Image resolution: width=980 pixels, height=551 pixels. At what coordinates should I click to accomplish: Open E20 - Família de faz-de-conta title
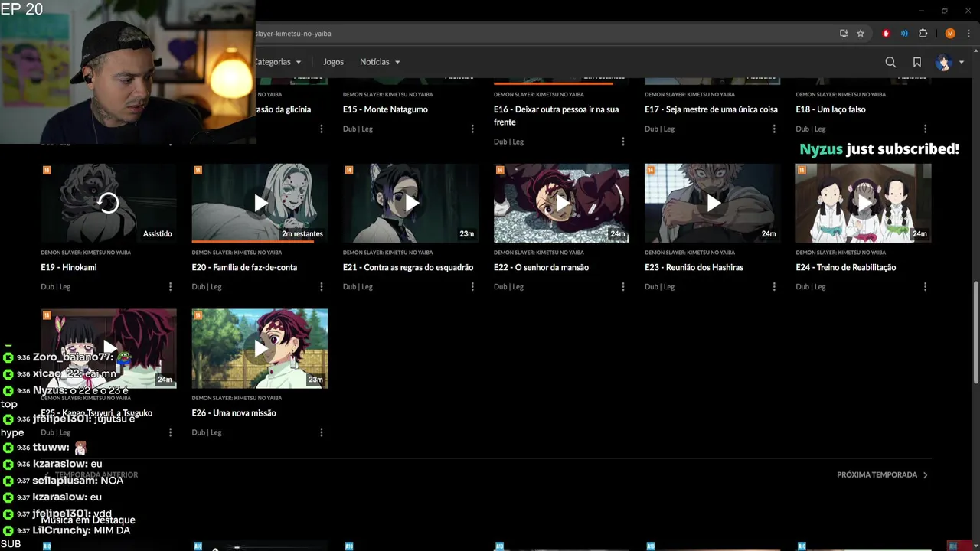point(244,267)
